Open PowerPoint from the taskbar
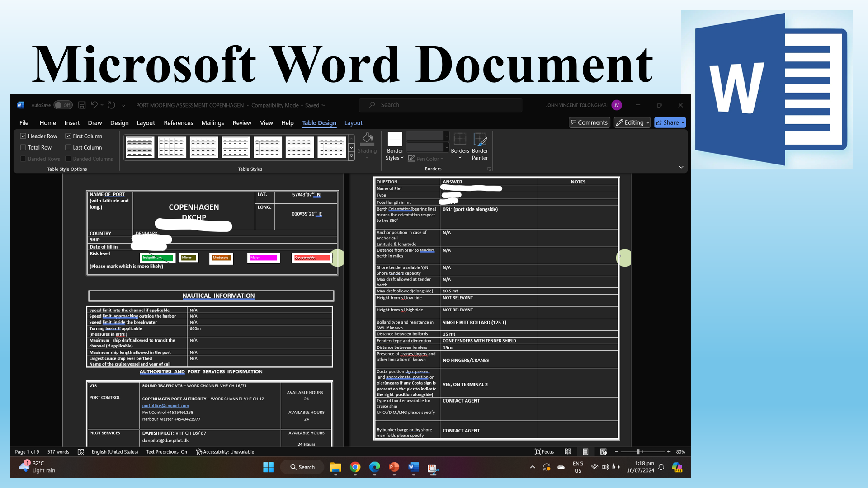The height and width of the screenshot is (488, 868). pyautogui.click(x=394, y=467)
